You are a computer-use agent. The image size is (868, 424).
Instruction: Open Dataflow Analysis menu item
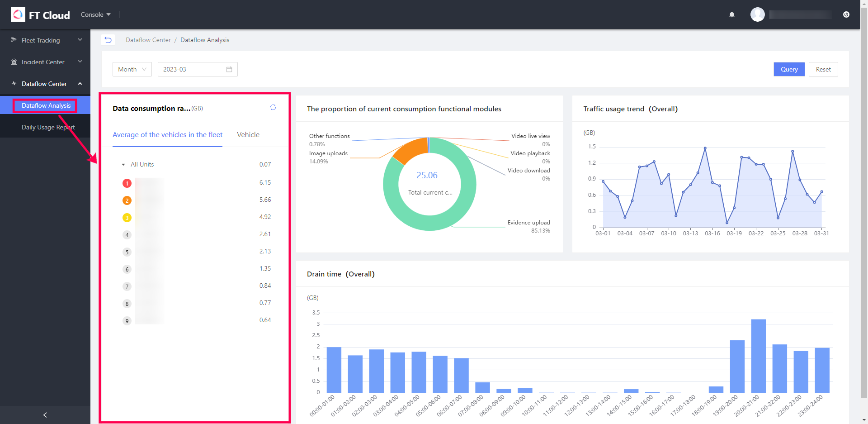coord(45,105)
